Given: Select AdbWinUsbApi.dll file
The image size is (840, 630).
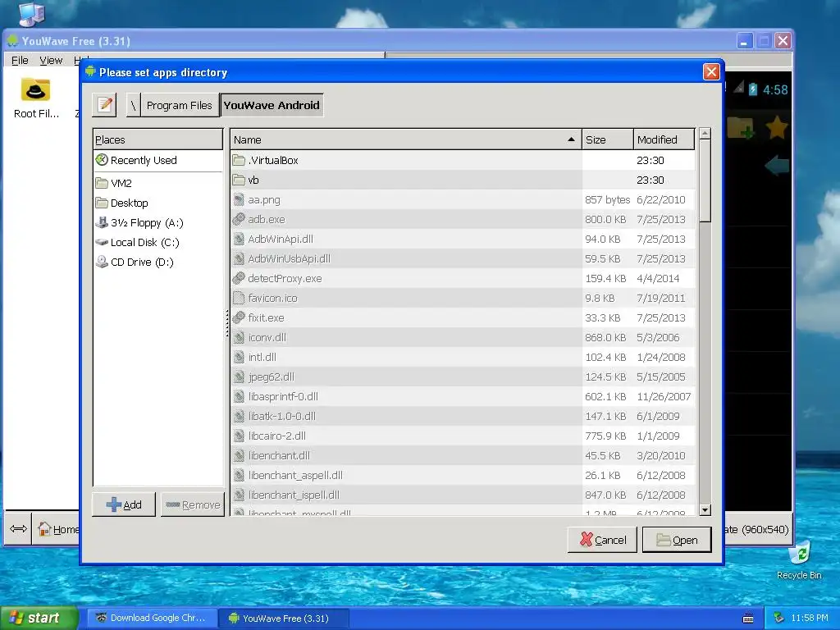Looking at the screenshot, I should [463, 258].
